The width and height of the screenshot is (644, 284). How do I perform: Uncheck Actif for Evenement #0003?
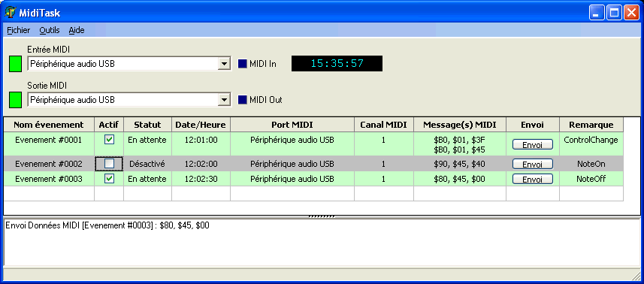[109, 179]
